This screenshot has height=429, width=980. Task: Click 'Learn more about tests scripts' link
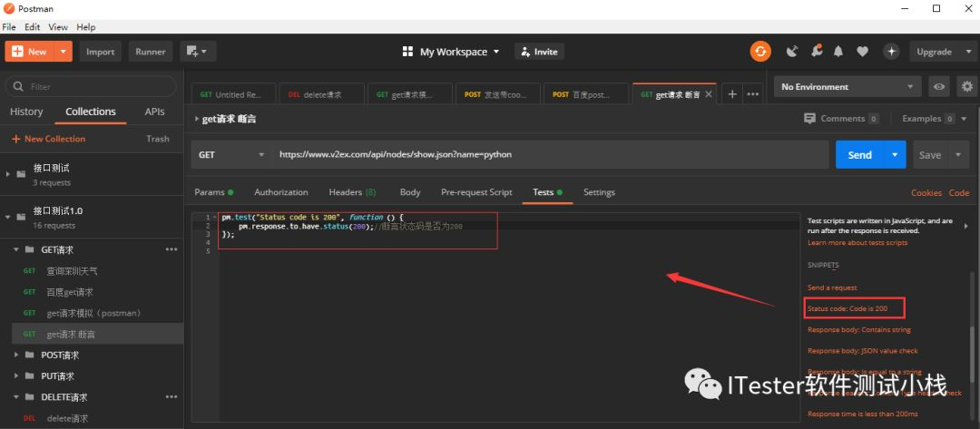pyautogui.click(x=857, y=242)
